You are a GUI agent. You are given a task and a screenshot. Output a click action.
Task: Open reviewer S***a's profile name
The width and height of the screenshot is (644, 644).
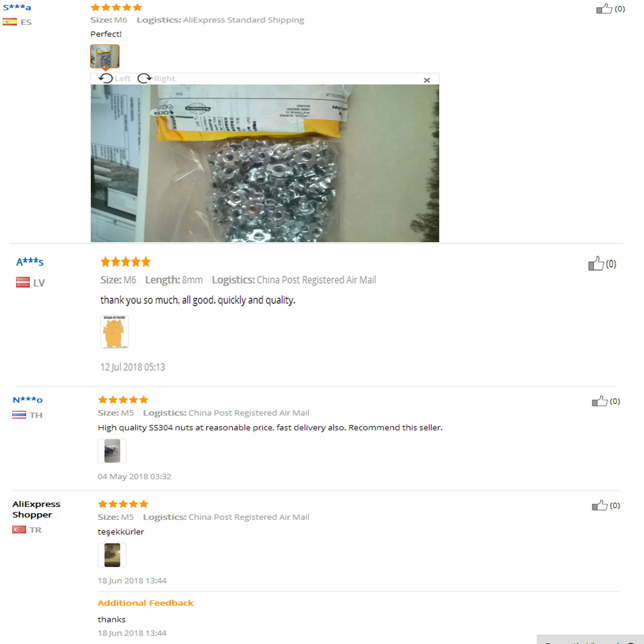point(17,7)
